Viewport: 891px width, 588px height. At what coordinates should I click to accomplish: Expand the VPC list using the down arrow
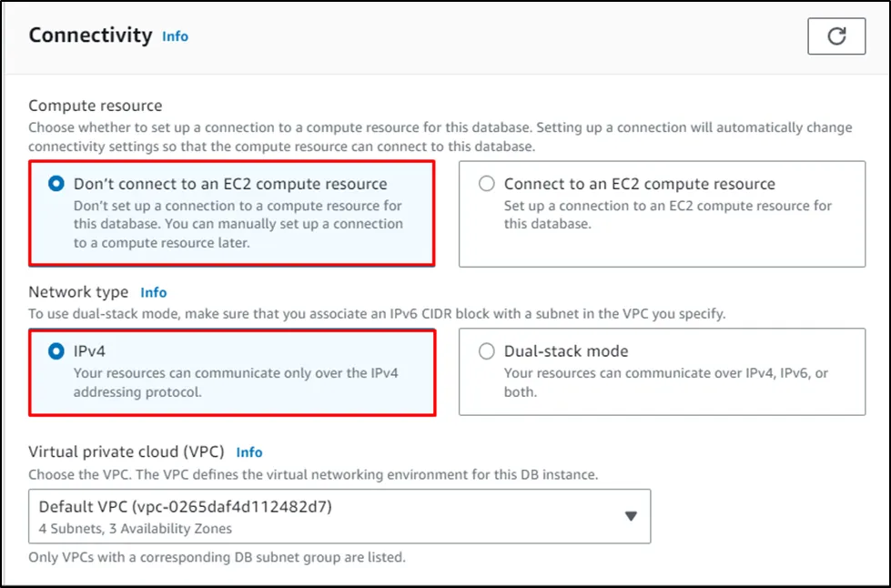[x=631, y=516]
